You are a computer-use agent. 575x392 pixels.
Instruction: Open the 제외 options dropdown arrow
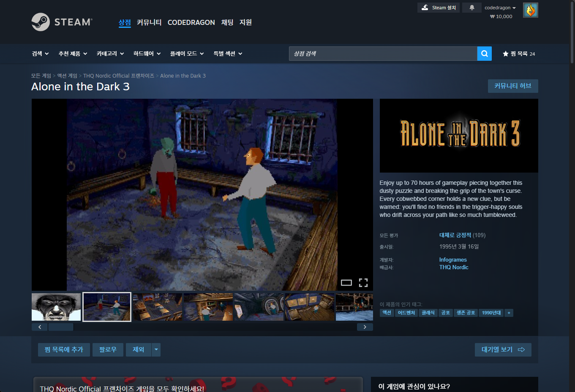click(x=156, y=349)
